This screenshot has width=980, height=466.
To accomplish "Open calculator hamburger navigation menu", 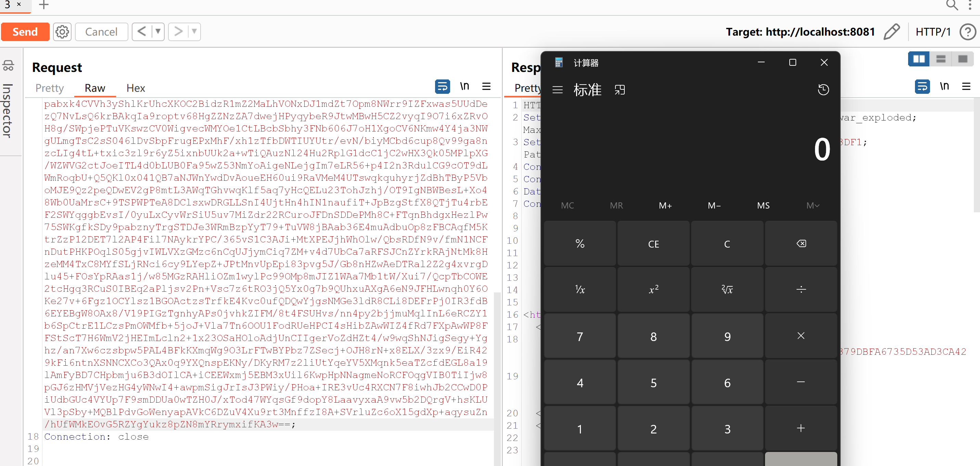I will [557, 90].
